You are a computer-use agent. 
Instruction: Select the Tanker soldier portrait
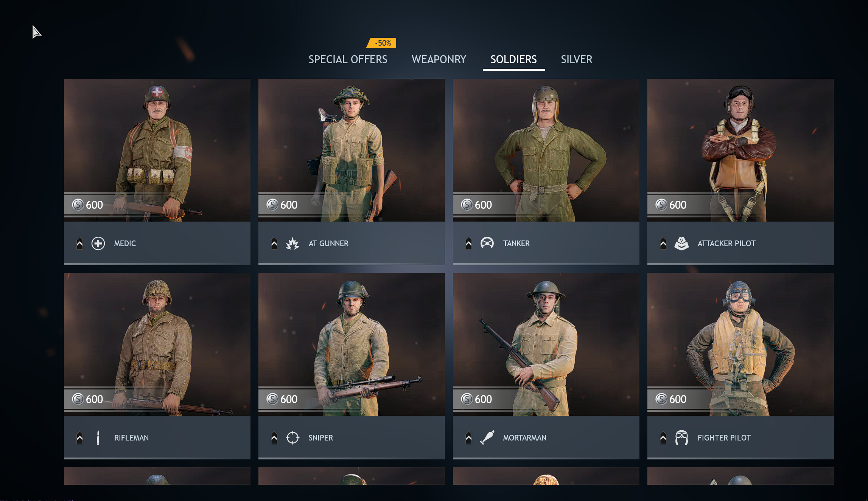546,150
